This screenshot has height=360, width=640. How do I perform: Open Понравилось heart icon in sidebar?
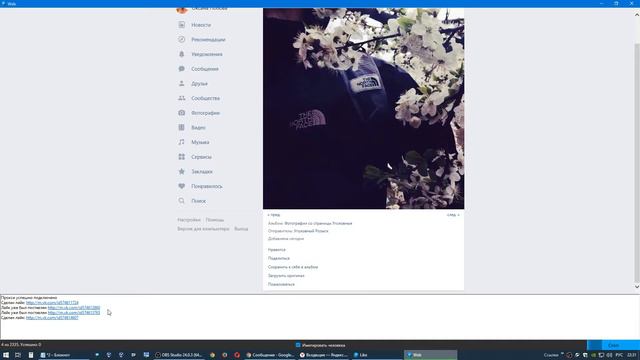point(182,187)
